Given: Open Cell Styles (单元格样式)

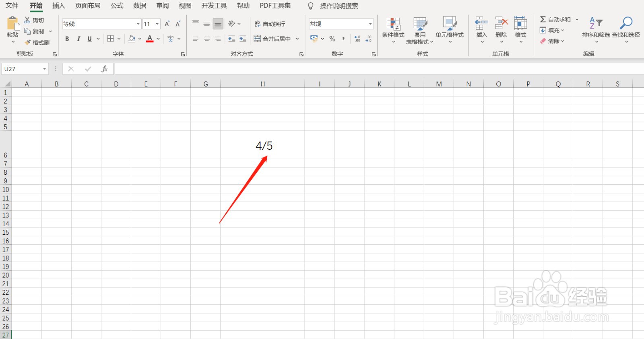Looking at the screenshot, I should click(x=450, y=30).
